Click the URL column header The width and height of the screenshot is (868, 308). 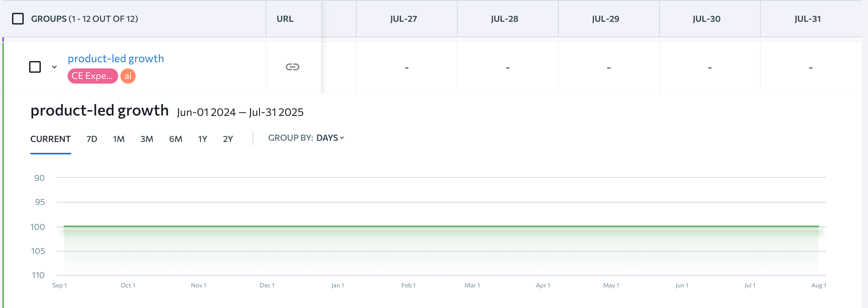[x=285, y=19]
